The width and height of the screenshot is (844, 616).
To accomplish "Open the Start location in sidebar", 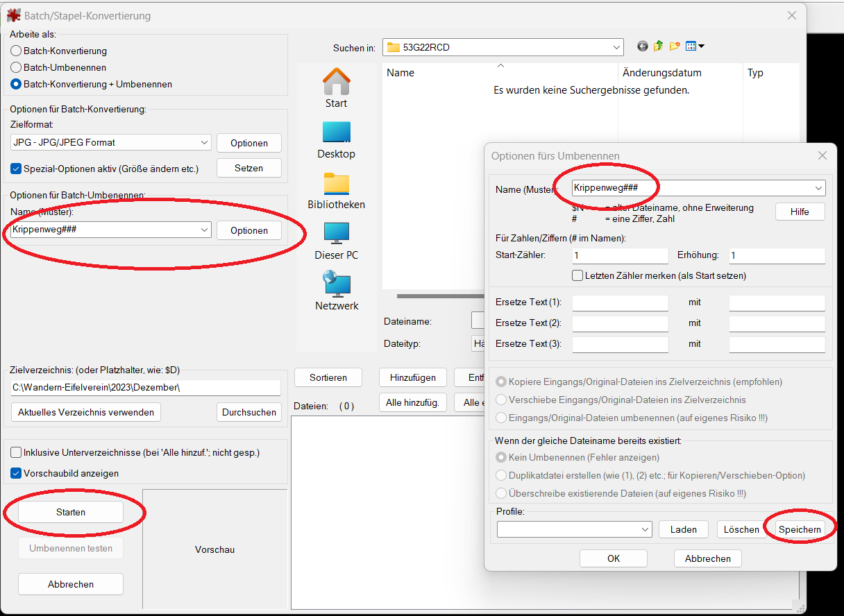I will pyautogui.click(x=336, y=88).
